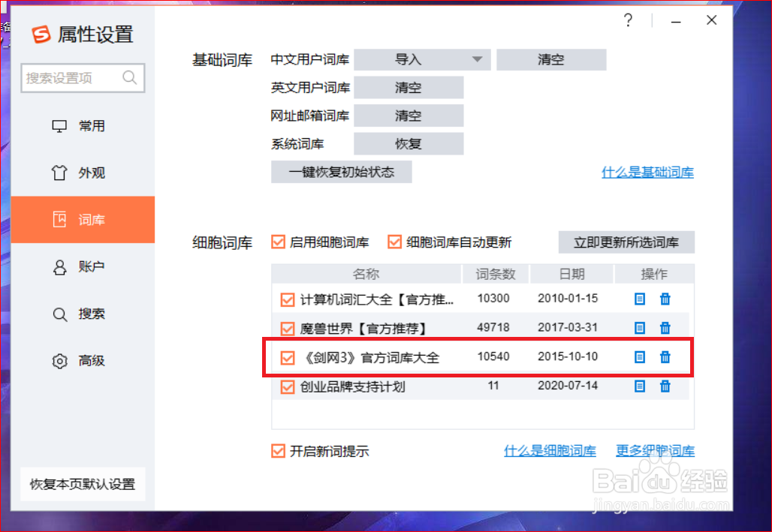Open the 什么是细胞词库 link
The image size is (772, 532).
point(550,450)
